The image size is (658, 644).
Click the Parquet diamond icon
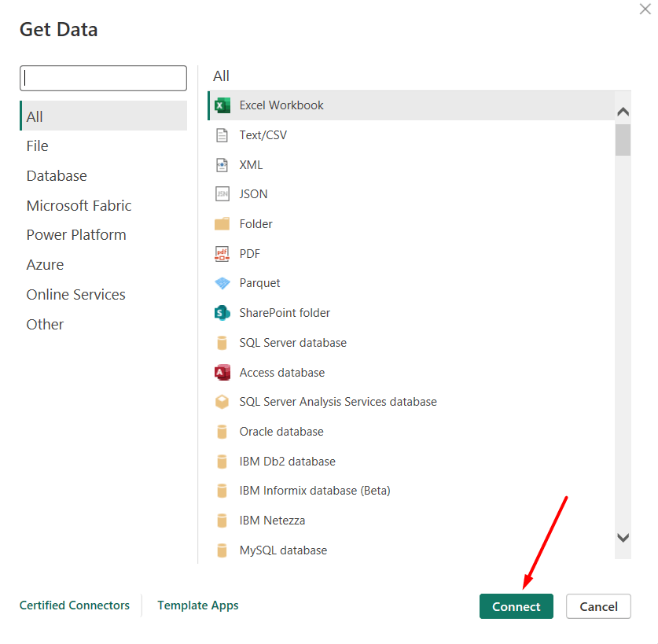click(x=222, y=283)
